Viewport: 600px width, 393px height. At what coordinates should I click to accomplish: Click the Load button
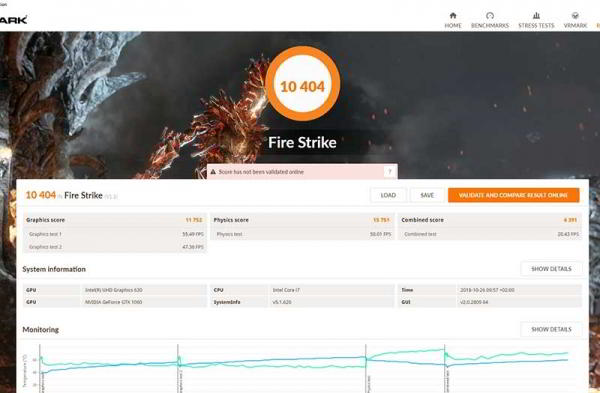coord(388,195)
